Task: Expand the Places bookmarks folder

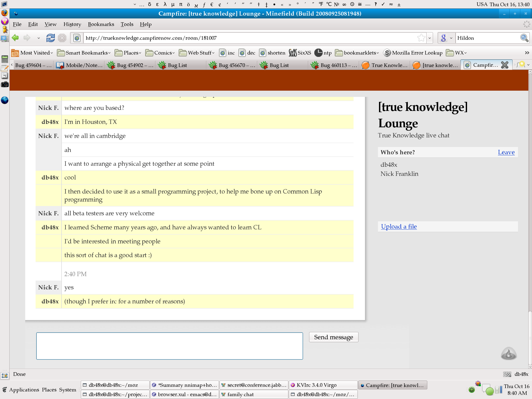Action: [128, 53]
